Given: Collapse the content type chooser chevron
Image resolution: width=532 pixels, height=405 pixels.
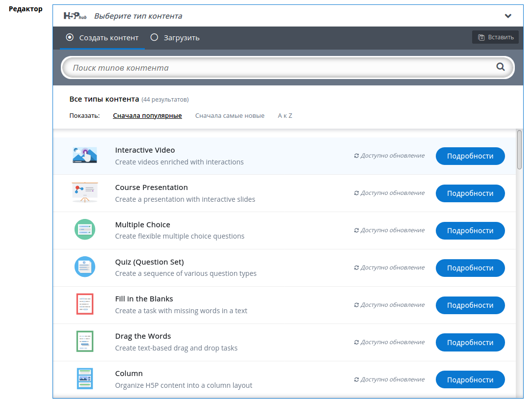Looking at the screenshot, I should point(508,16).
